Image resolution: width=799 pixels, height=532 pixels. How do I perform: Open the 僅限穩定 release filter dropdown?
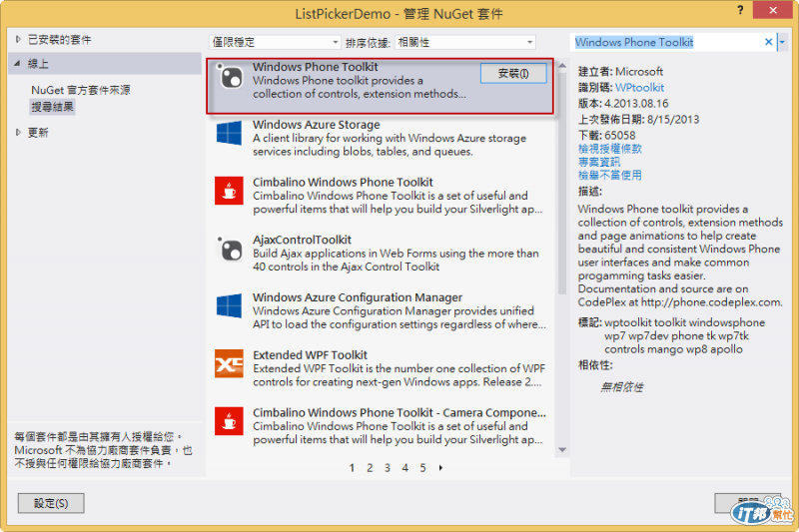pos(275,42)
